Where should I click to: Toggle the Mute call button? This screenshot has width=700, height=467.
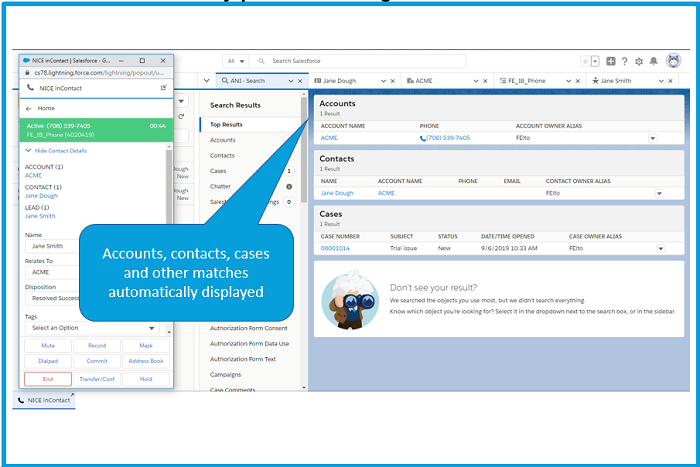pyautogui.click(x=47, y=345)
